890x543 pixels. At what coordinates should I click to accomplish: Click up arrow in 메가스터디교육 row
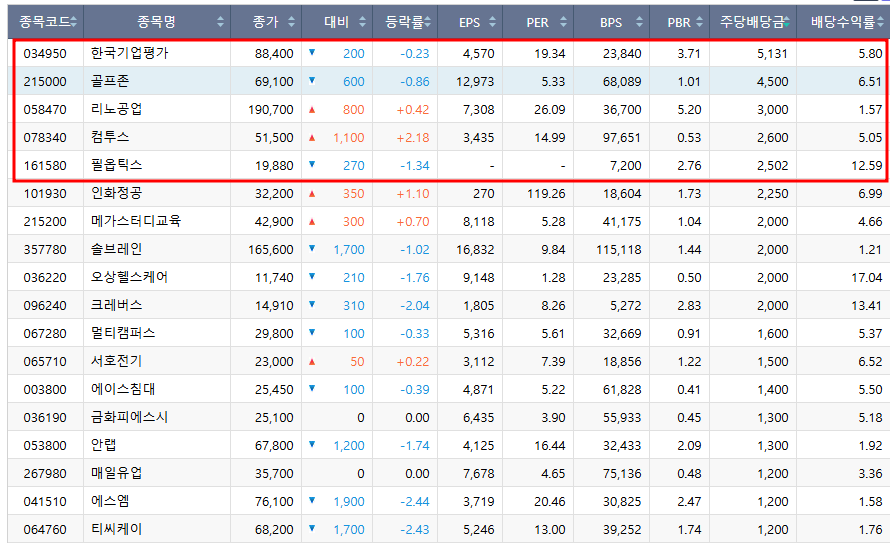312,221
